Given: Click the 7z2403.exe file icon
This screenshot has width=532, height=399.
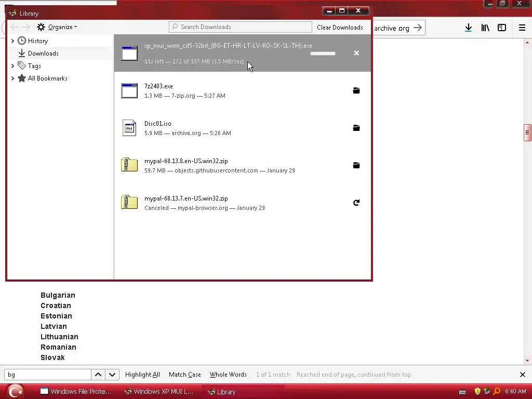Looking at the screenshot, I should click(x=129, y=90).
